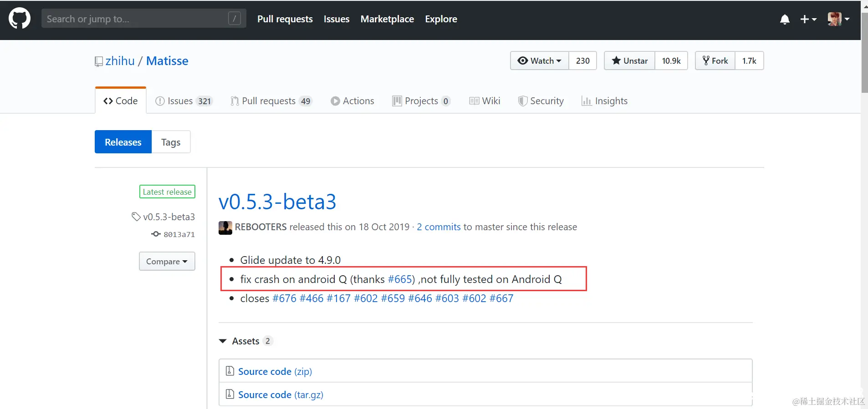Open issue #676

point(284,298)
